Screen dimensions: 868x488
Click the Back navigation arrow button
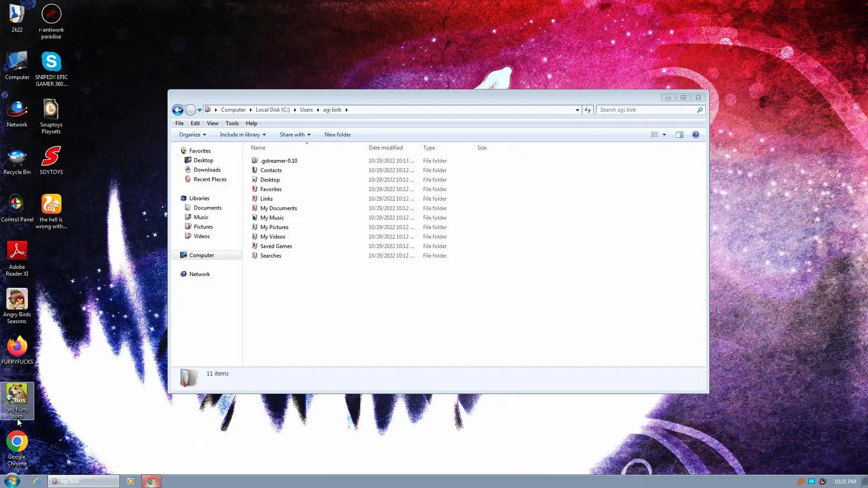(x=178, y=110)
